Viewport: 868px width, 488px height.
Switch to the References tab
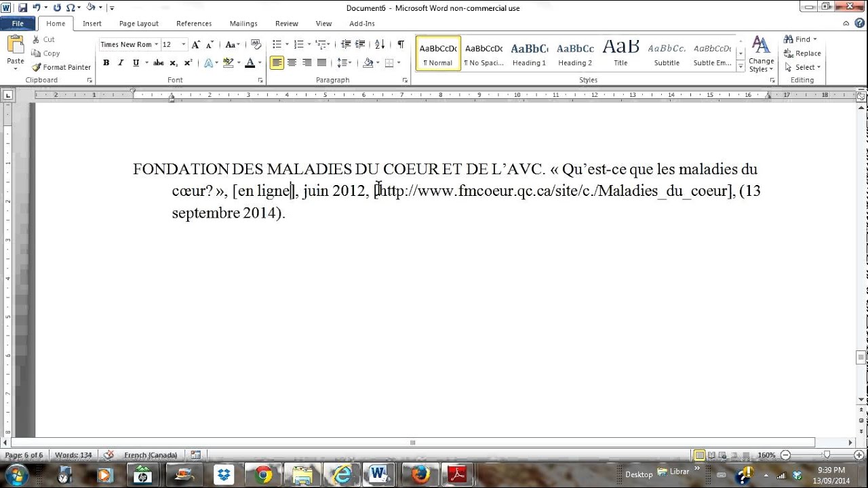click(194, 23)
